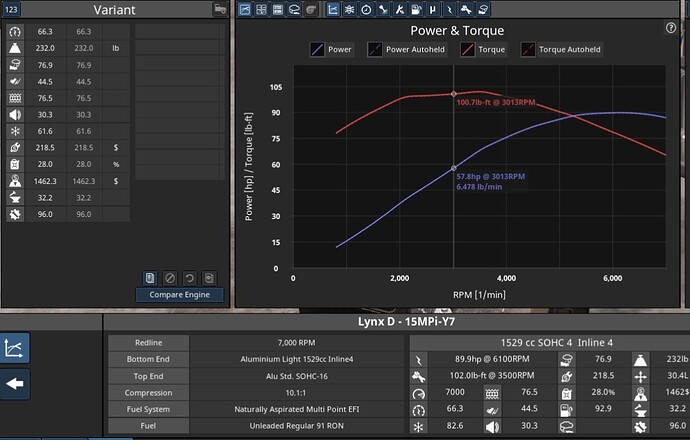The width and height of the screenshot is (690, 440).
Task: Click the Naturally Aspirated Multi Point EFI value
Action: 297,409
